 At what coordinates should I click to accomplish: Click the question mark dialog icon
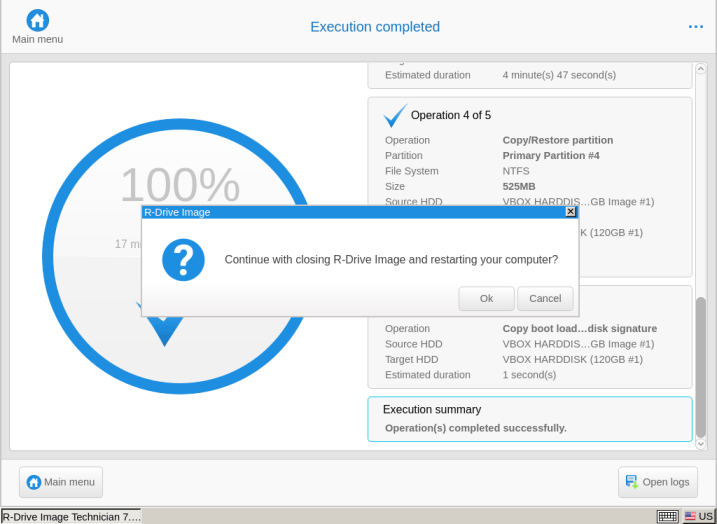183,260
